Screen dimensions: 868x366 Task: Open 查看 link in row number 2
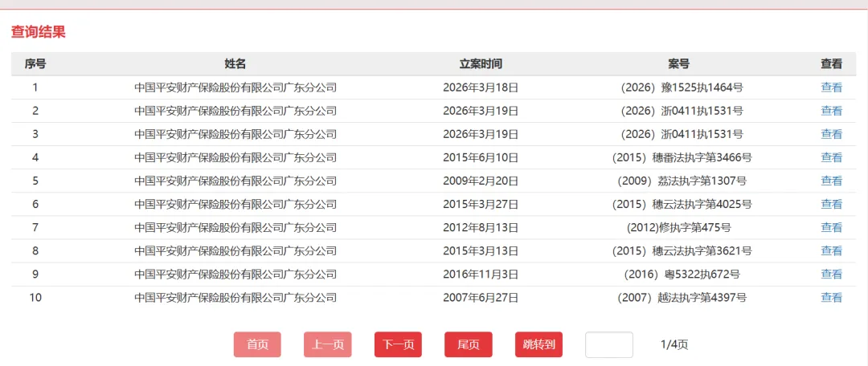coord(831,111)
